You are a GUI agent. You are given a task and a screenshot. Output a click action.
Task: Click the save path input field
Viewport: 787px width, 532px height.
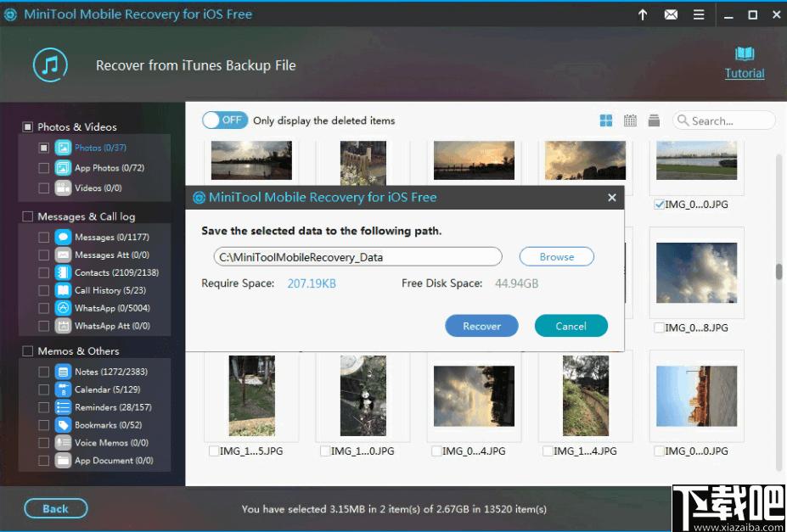pos(358,257)
